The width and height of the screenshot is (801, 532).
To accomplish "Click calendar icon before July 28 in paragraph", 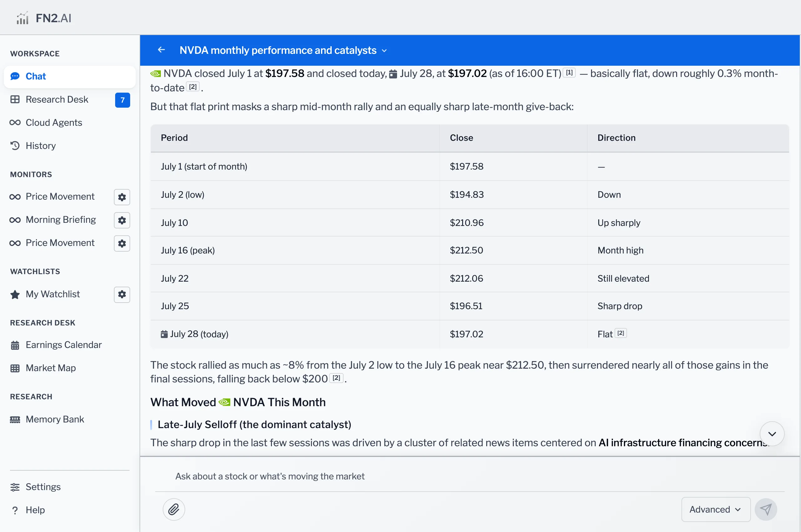I will 393,74.
